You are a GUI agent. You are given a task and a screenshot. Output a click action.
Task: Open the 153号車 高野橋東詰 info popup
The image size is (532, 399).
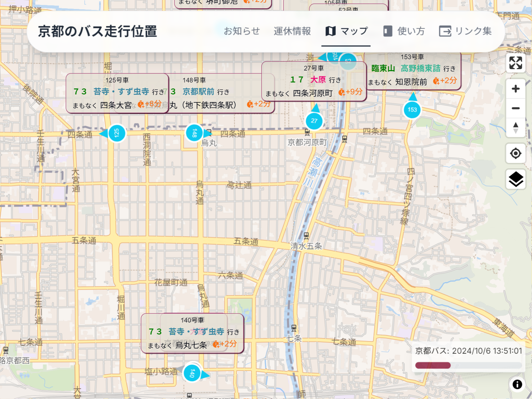tap(412, 70)
